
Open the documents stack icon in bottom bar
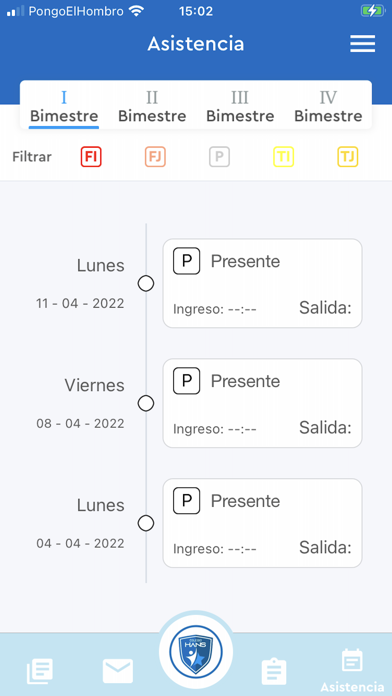(x=40, y=671)
